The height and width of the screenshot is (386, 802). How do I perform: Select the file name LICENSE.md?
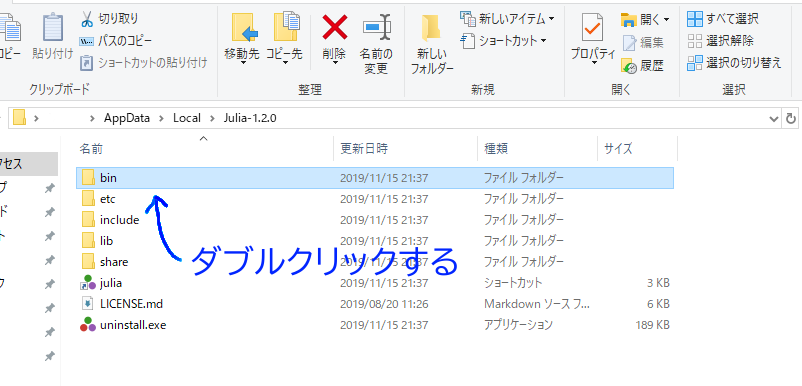[131, 304]
